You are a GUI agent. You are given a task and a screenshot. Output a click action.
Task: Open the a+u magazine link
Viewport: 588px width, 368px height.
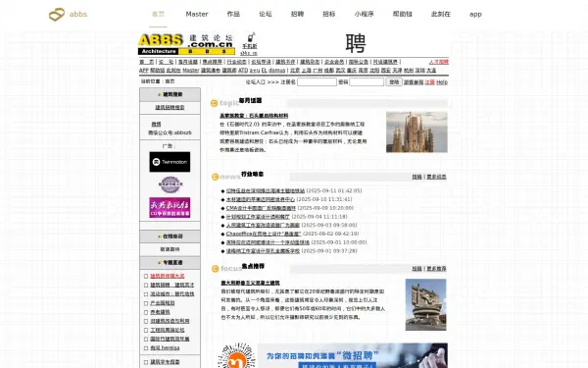click(255, 71)
